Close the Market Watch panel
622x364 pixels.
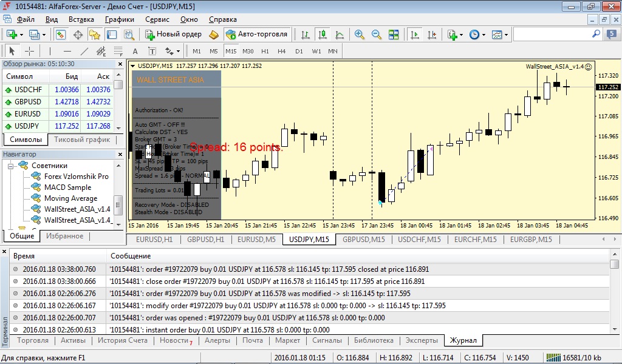(120, 64)
